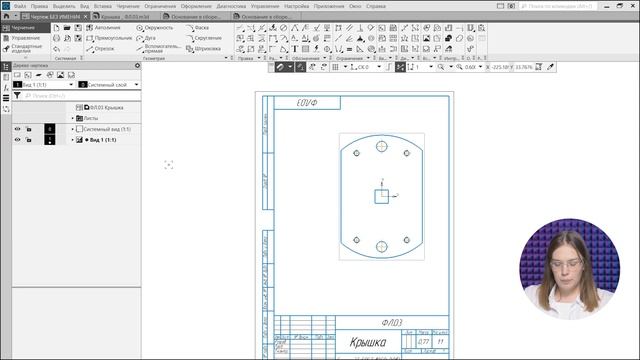Click the drawing tree icon on left strip
640x360 pixels.
[x=6, y=67]
